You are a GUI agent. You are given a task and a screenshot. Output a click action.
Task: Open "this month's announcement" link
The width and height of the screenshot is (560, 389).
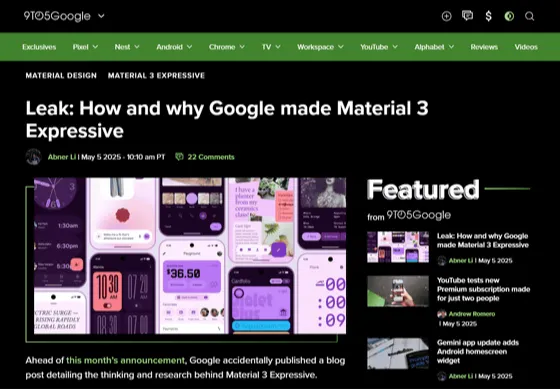(x=125, y=360)
